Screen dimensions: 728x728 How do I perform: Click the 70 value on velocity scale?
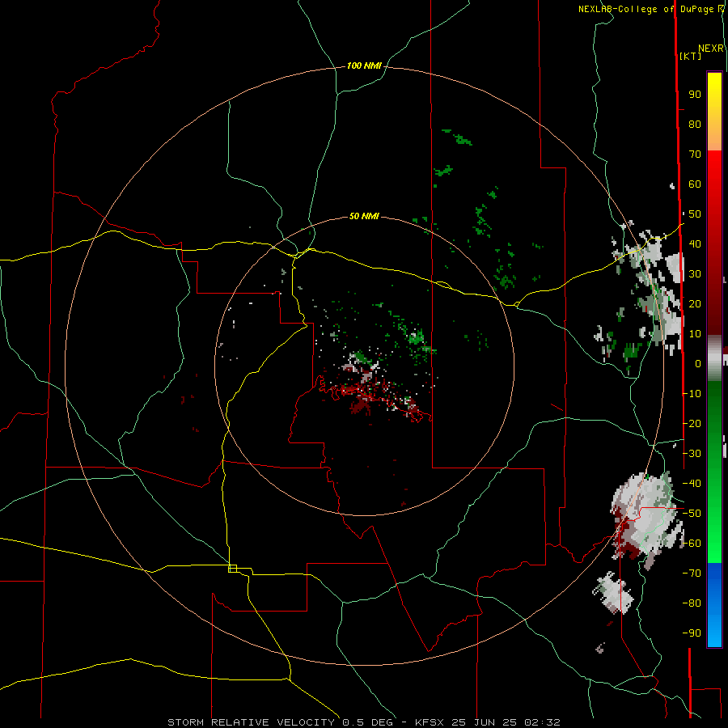(x=695, y=154)
